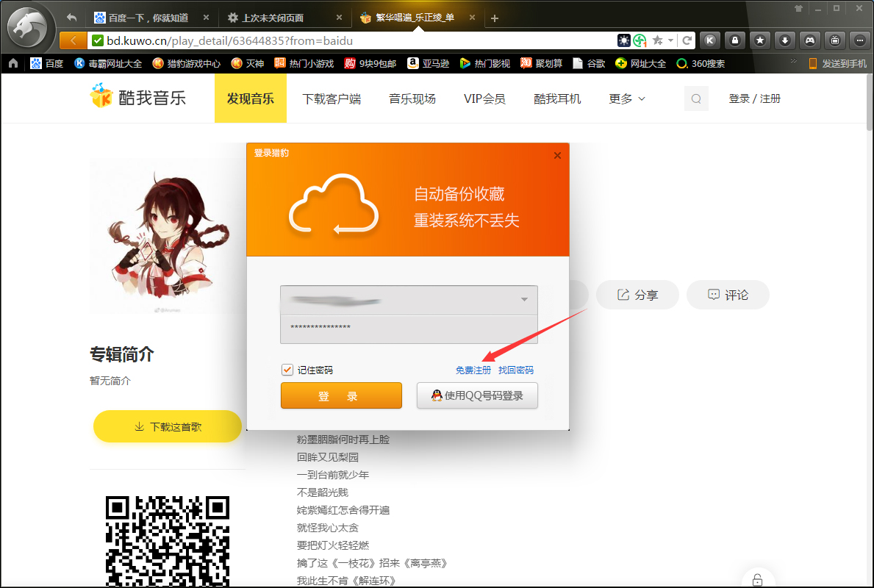Viewport: 874px width, 588px height.
Task: Click 登录 / 注册 on Kuwo page
Action: point(755,98)
